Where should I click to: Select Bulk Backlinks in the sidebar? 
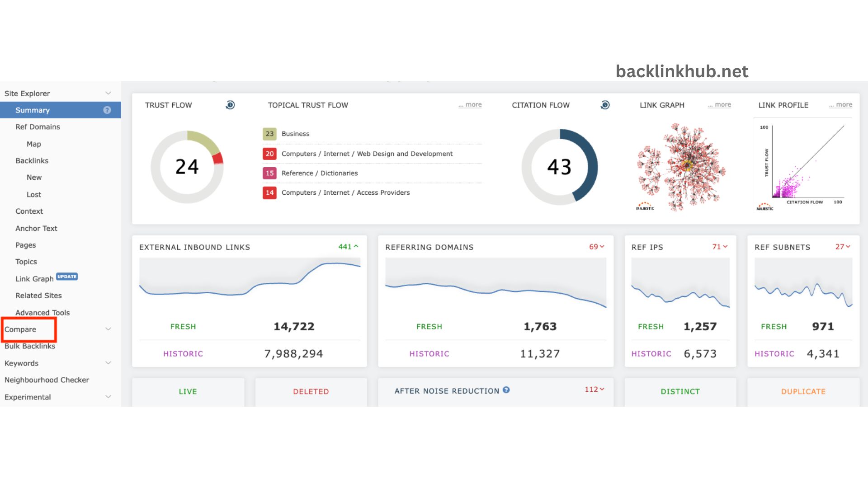(29, 346)
